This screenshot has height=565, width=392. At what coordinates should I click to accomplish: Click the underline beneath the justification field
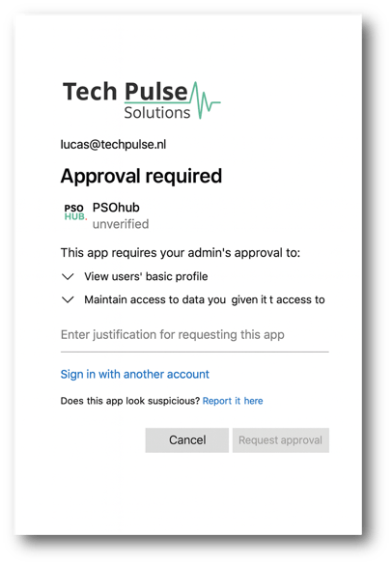(195, 352)
